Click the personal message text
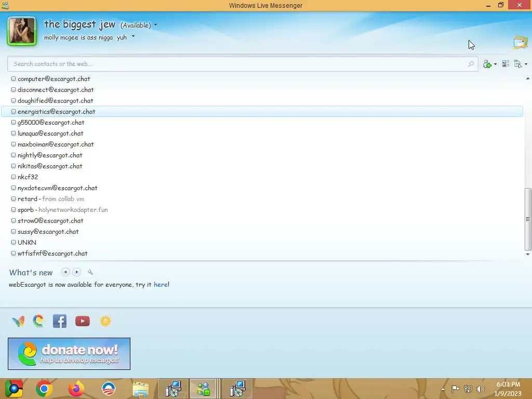This screenshot has width=532, height=399. point(85,37)
